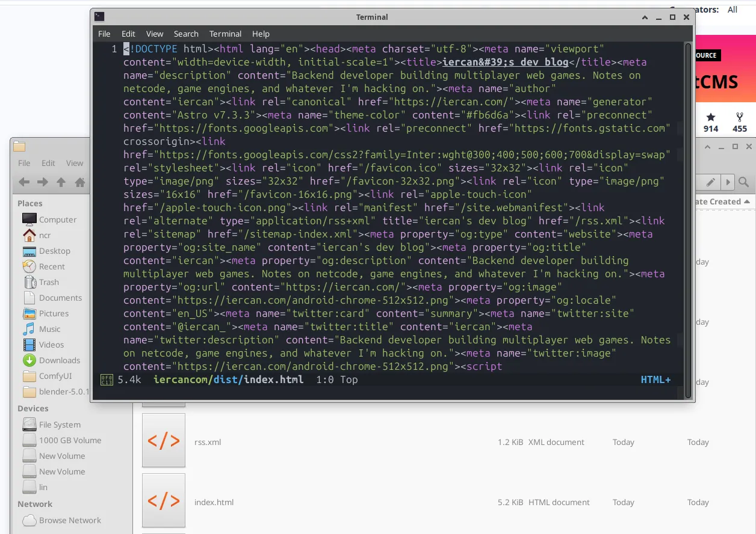The width and height of the screenshot is (756, 534).
Task: Open Trash in sidebar
Action: (41, 282)
